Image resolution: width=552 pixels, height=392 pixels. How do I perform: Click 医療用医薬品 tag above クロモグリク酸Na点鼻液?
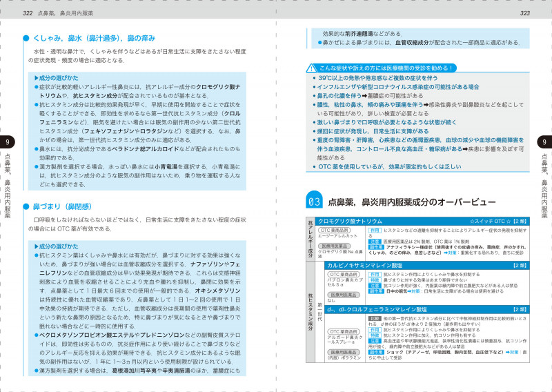pyautogui.click(x=334, y=246)
